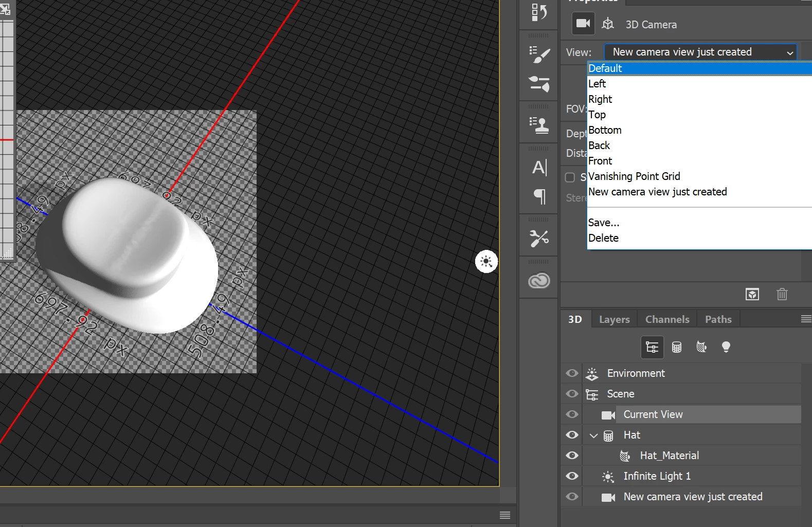
Task: Toggle visibility of New camera view just created
Action: [x=572, y=497]
